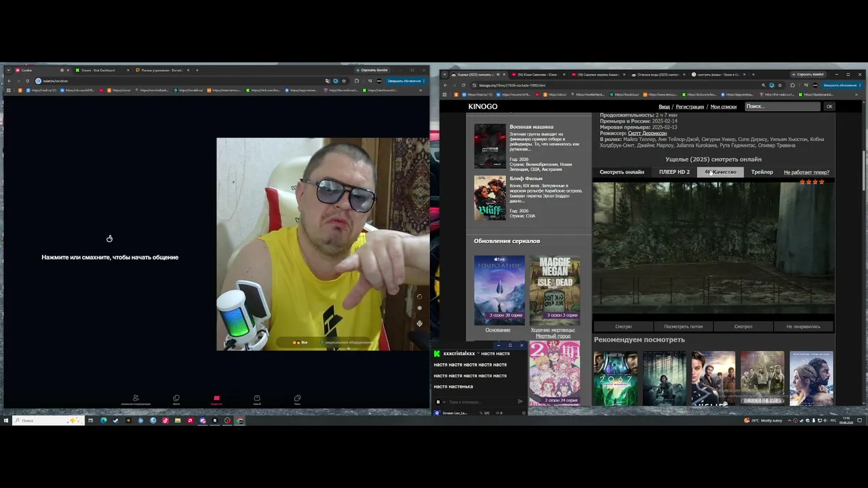Click the webcam video feed of the man
Viewport: 868px width, 488px height.
323,244
